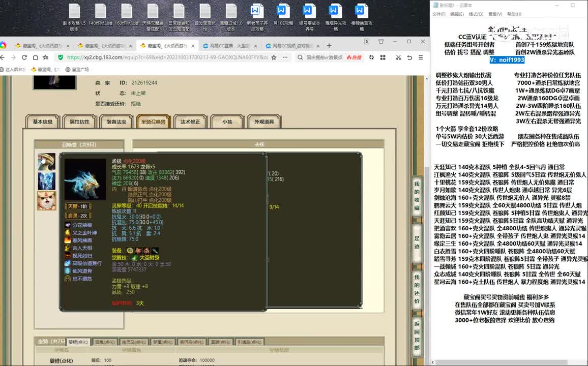Open desktop file 140炼狱总结

pyautogui.click(x=101, y=15)
